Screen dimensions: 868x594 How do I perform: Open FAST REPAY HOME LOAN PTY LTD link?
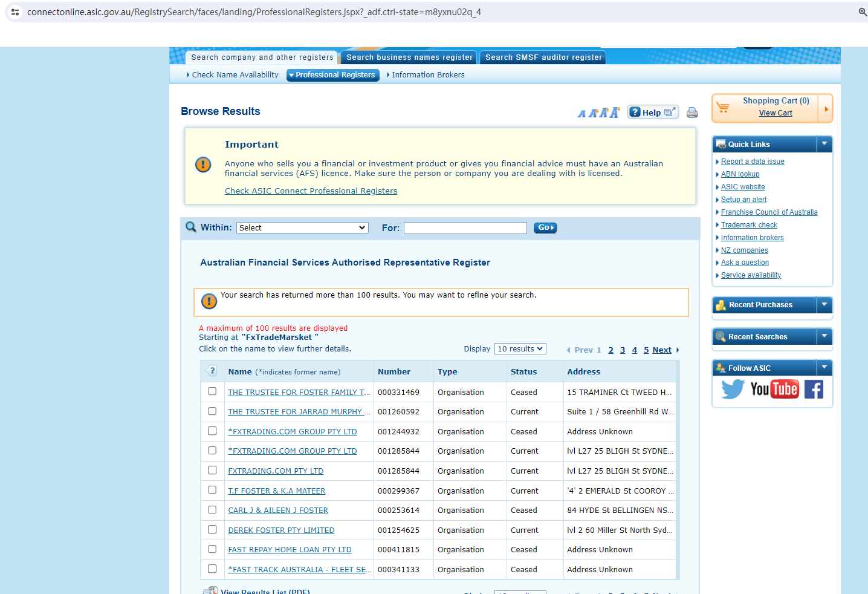pyautogui.click(x=290, y=550)
